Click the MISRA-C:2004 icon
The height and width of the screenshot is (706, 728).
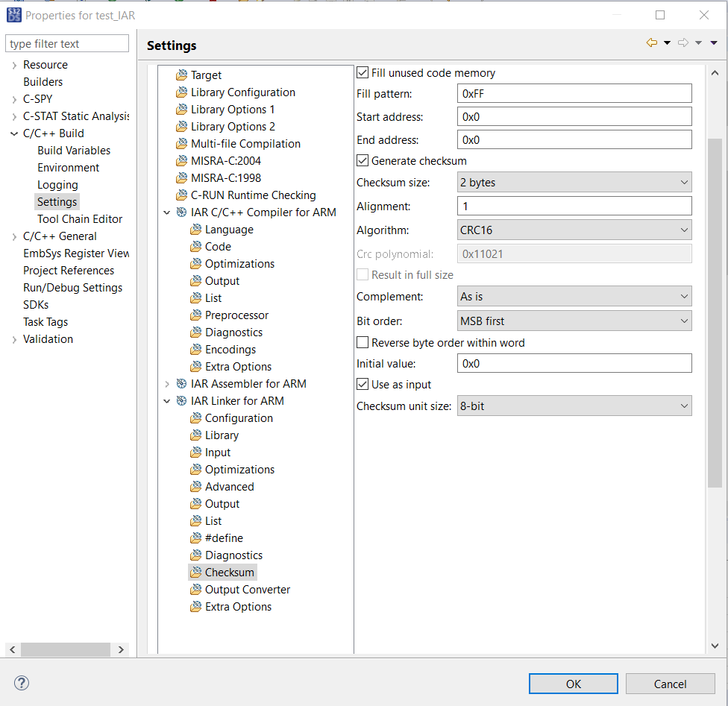click(181, 160)
